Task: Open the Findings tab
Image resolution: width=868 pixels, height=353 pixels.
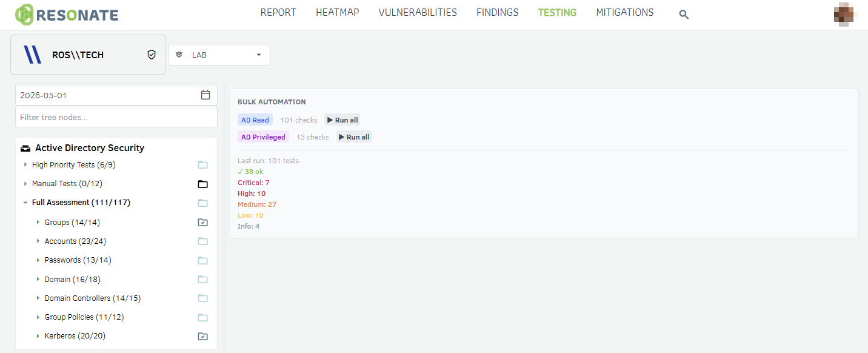Action: (498, 12)
